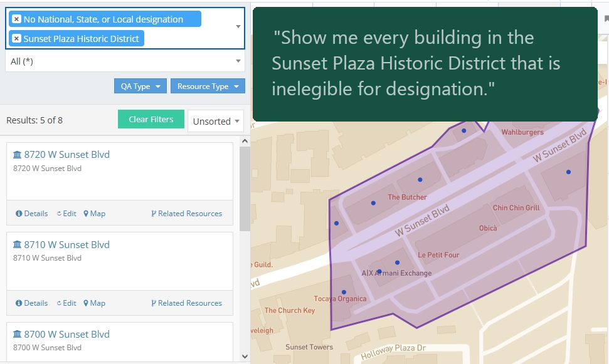Click the Related Resources icon for 8710 W Sunset Blvd
Image resolution: width=609 pixels, height=364 pixels.
[x=153, y=303]
